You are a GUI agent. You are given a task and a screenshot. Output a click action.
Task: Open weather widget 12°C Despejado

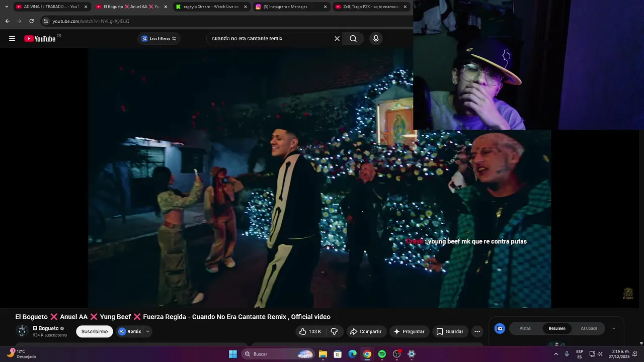pos(23,354)
